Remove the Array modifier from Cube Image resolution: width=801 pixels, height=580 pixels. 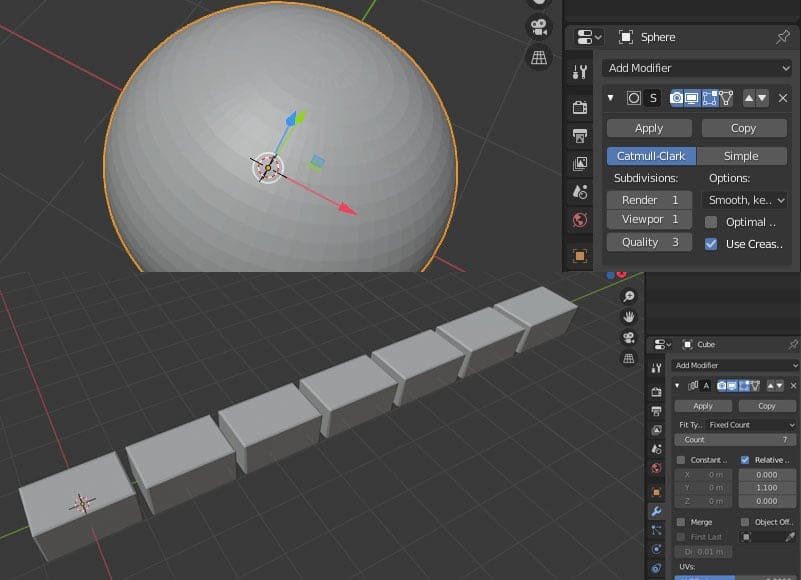click(x=793, y=386)
